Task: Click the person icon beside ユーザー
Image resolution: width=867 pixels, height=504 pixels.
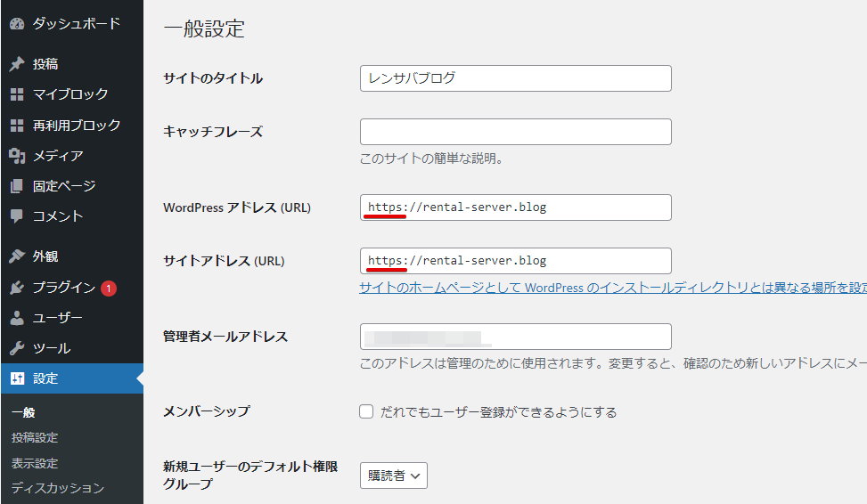Action: pos(17,318)
